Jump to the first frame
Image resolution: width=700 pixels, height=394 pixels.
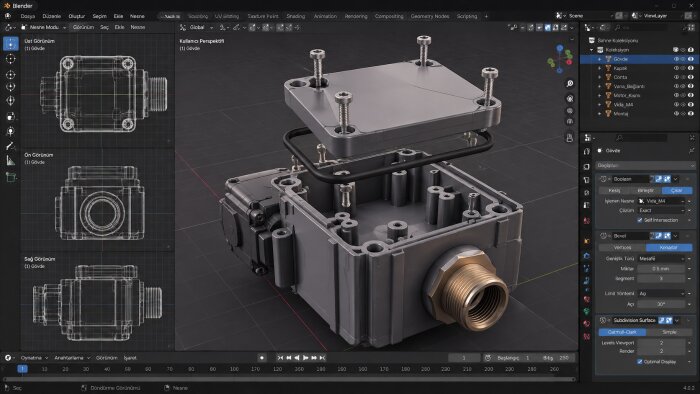(280, 358)
